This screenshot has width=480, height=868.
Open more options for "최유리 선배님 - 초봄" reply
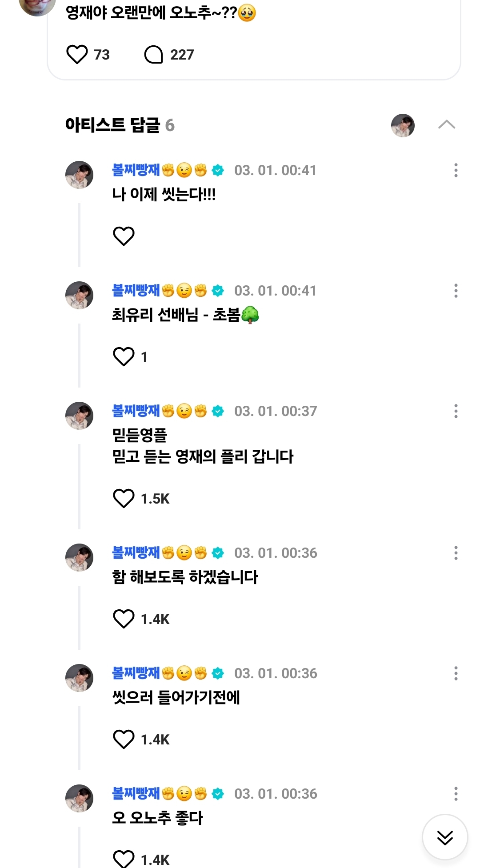456,291
